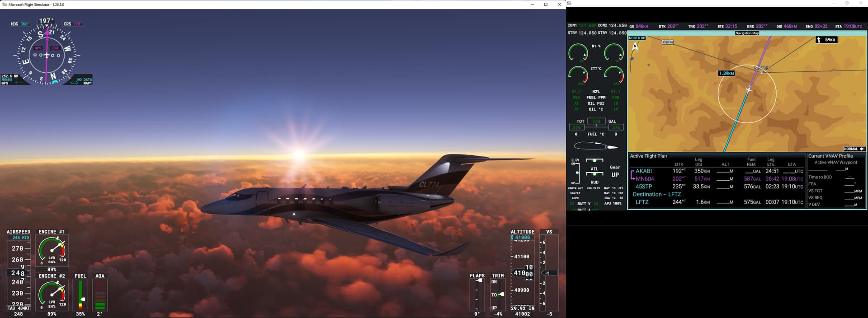Click the wing flap position diagram icon
The height and width of the screenshot is (318, 868).
(x=596, y=146)
